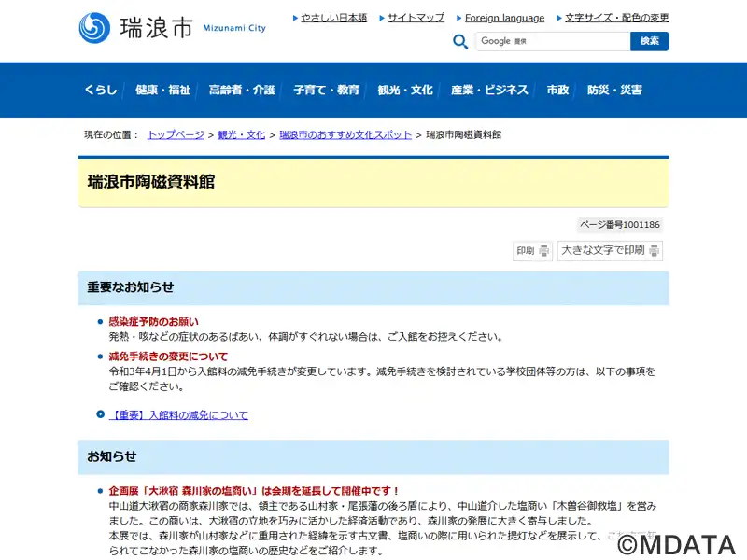Go to トップページ via breadcrumb
747x560 pixels.
click(x=176, y=135)
